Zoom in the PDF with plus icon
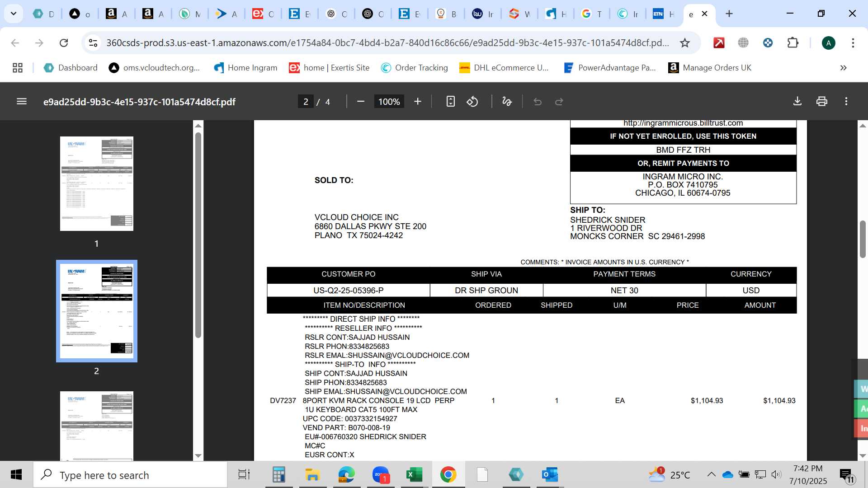 (417, 102)
